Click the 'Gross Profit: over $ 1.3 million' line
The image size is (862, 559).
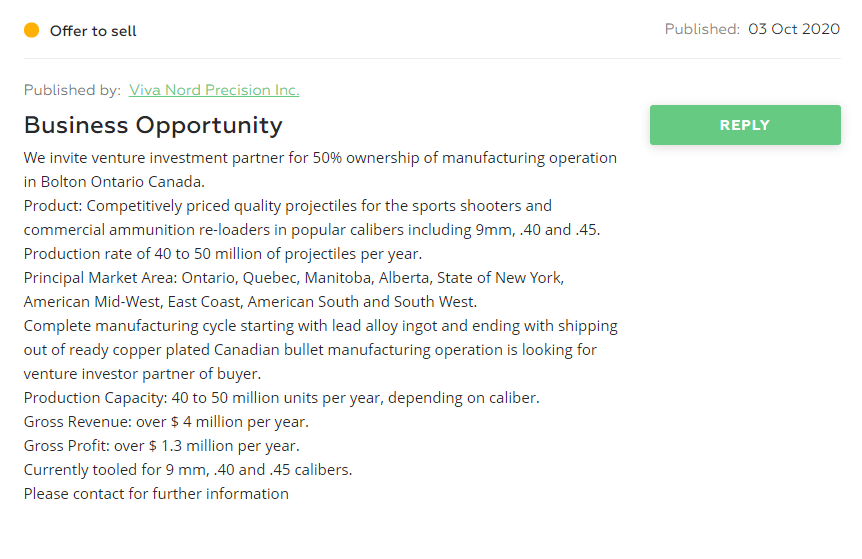click(162, 446)
